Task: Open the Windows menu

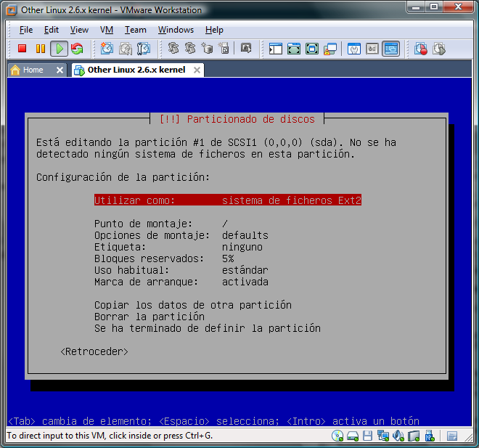Action: 176,30
